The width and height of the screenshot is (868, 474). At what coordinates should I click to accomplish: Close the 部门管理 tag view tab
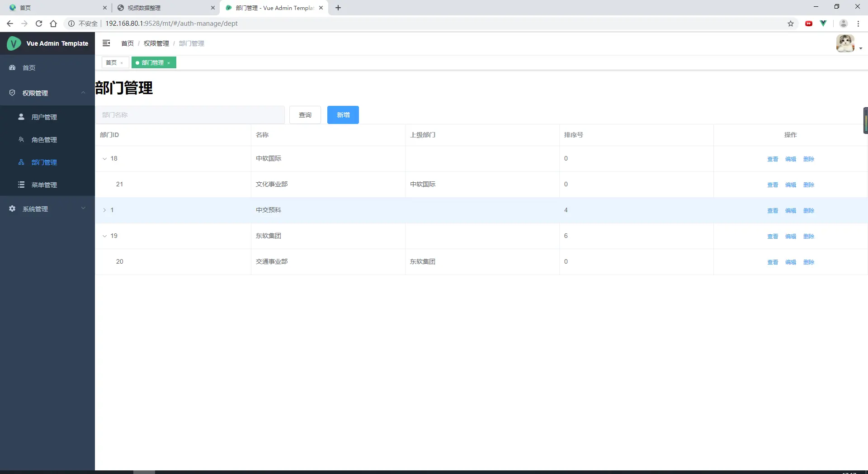(169, 63)
